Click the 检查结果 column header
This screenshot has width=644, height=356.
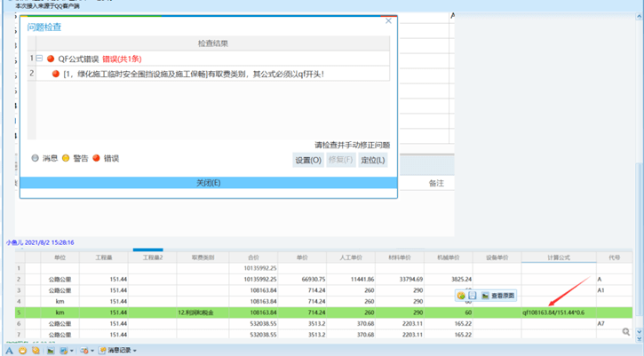point(213,44)
